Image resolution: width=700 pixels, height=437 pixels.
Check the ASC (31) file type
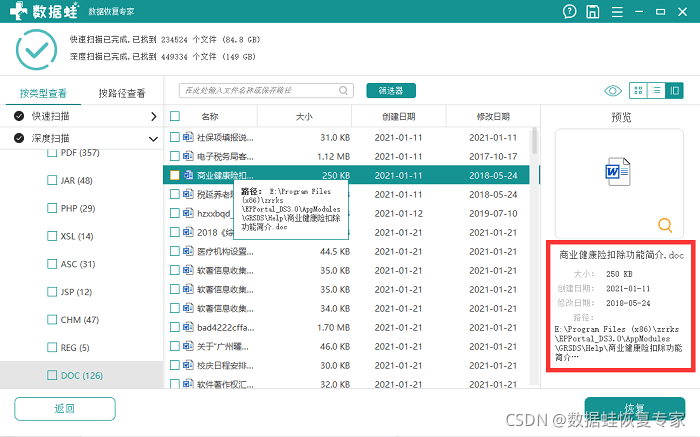tap(52, 264)
